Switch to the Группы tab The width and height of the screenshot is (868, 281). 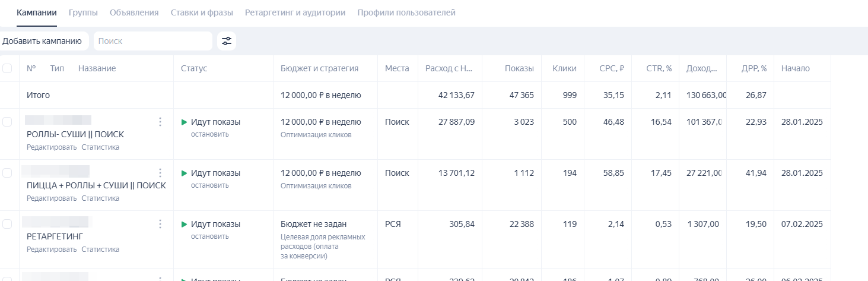(x=83, y=12)
